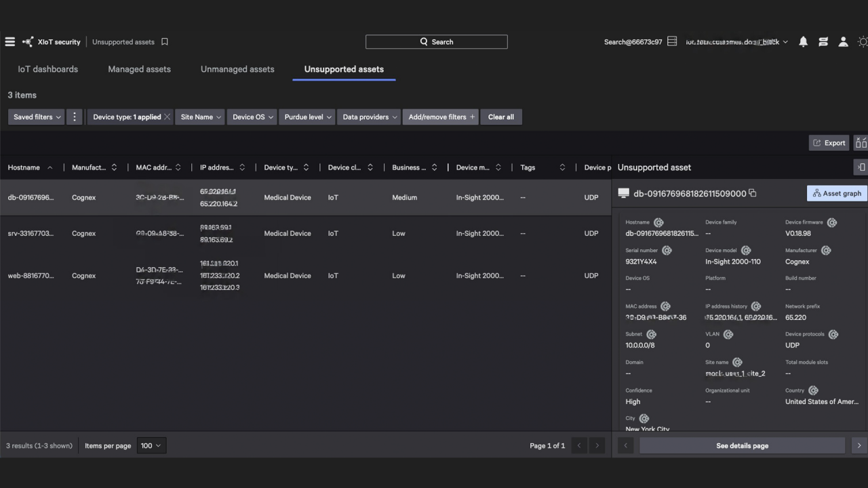The height and width of the screenshot is (488, 868).
Task: Go to previous table page
Action: point(579,445)
